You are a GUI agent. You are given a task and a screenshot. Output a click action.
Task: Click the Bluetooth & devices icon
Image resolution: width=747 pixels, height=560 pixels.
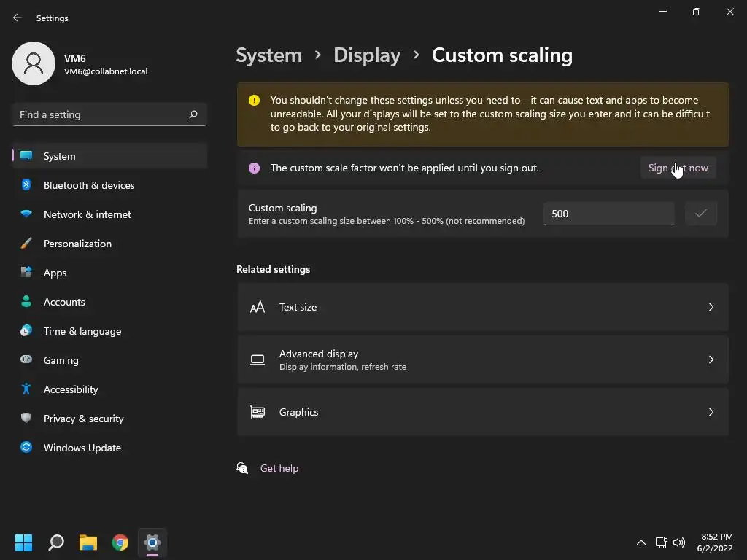[x=26, y=185]
